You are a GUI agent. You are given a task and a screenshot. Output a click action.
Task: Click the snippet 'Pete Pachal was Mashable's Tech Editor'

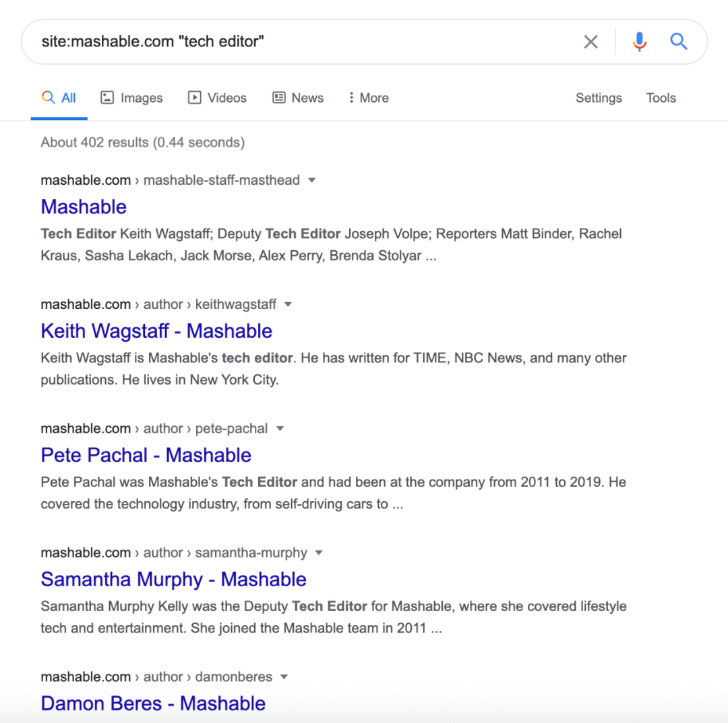pyautogui.click(x=334, y=493)
